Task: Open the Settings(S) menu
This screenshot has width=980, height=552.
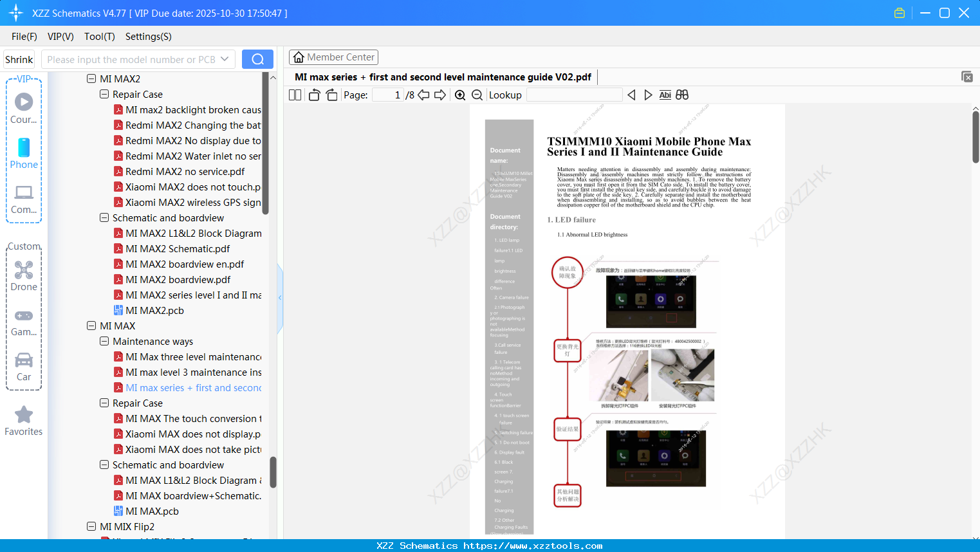Action: (149, 37)
